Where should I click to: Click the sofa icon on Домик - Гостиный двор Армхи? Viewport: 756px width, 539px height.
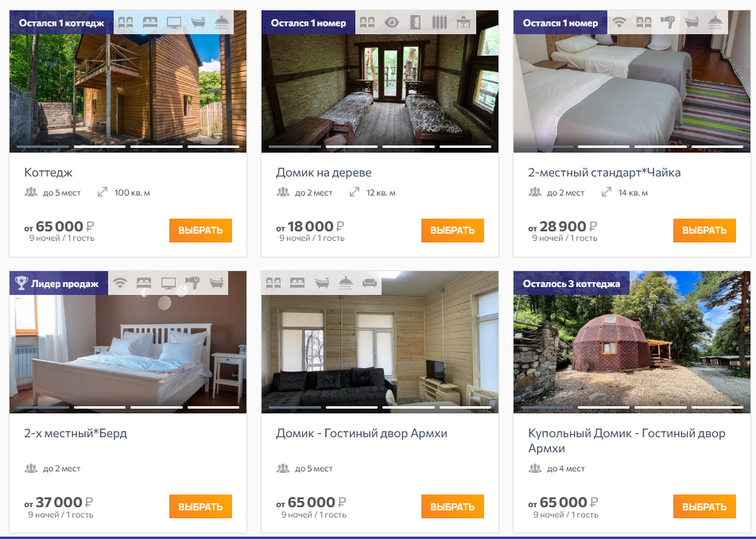coord(370,283)
